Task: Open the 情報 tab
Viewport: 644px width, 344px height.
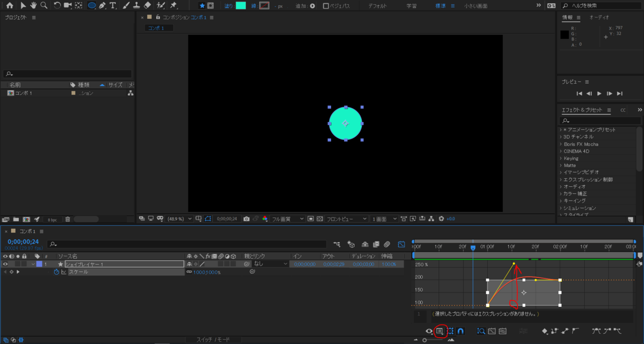Action: click(x=567, y=17)
